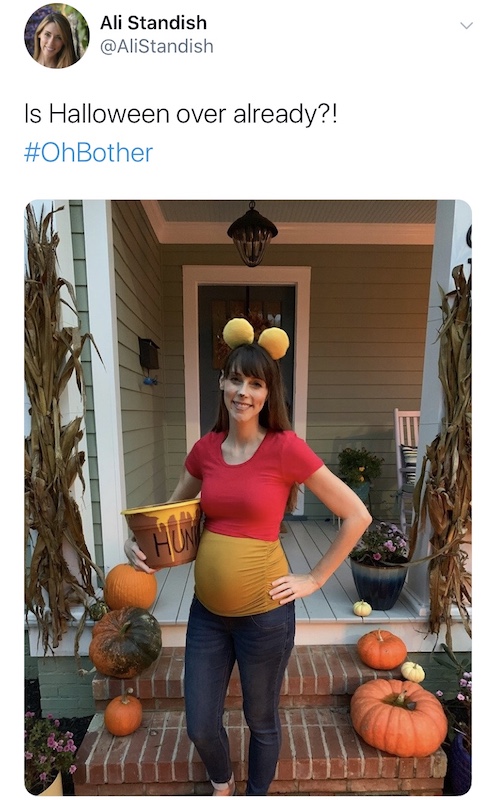Open the attached Halloween costume photo
The image size is (496, 800).
pos(248,497)
